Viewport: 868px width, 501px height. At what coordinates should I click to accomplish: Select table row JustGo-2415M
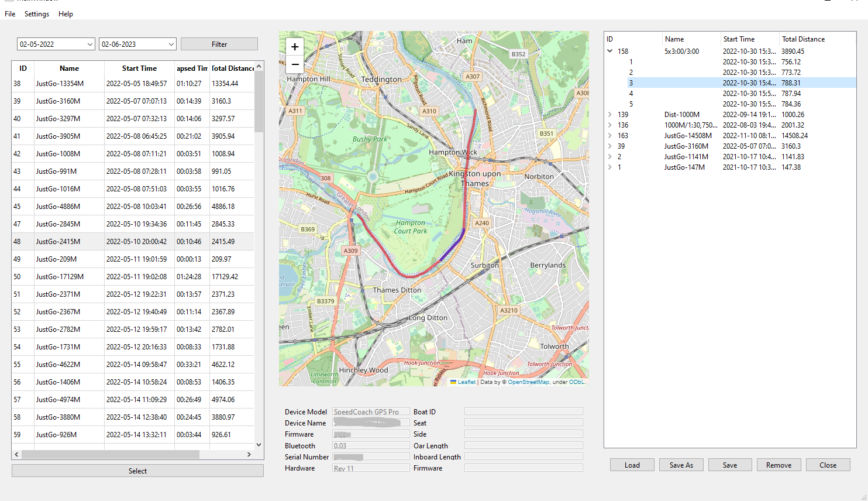click(133, 241)
